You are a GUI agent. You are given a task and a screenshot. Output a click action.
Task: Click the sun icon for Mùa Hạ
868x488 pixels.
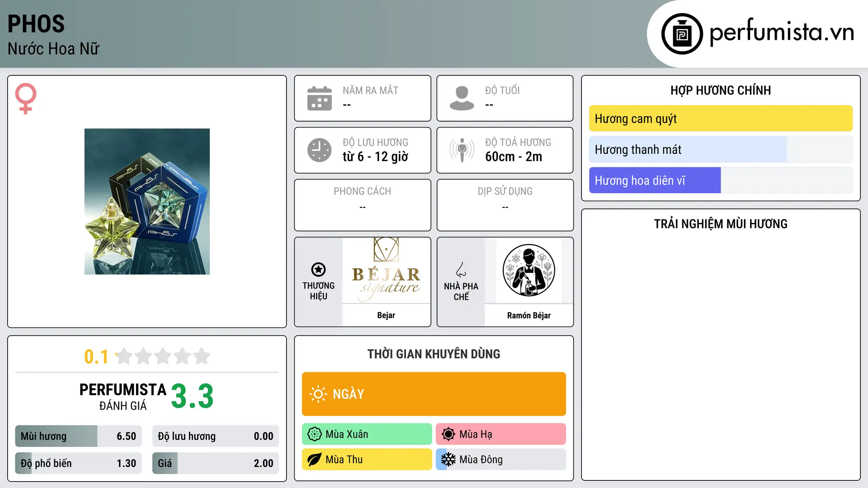coord(448,434)
